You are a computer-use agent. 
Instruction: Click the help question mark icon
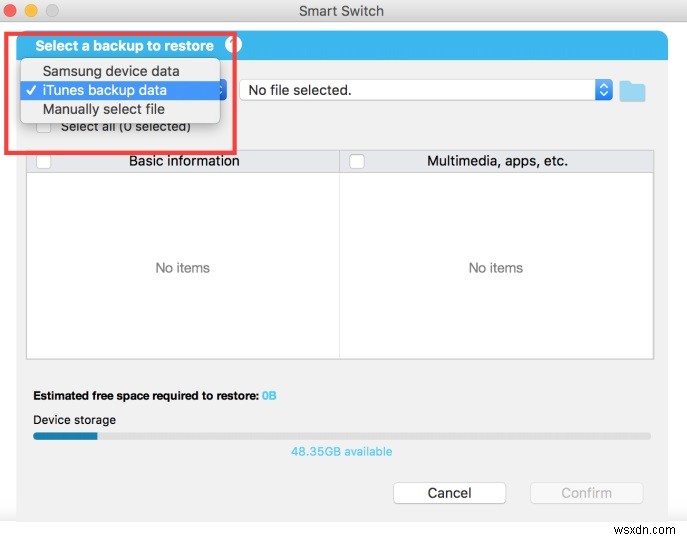233,45
